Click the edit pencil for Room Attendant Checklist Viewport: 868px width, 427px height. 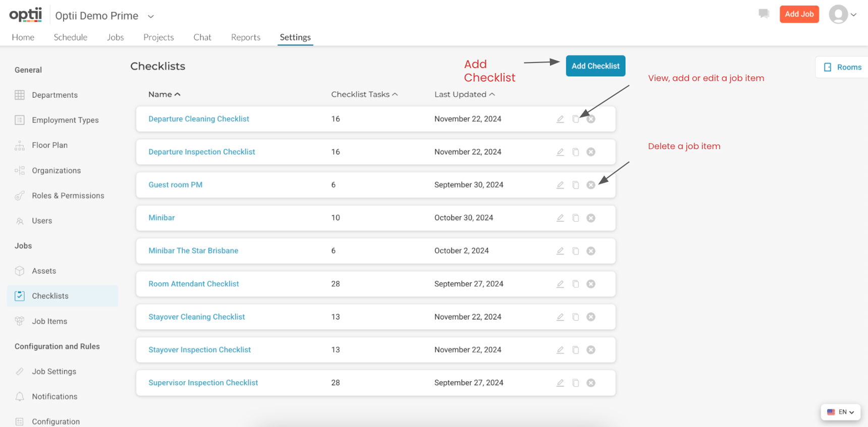[x=560, y=284]
